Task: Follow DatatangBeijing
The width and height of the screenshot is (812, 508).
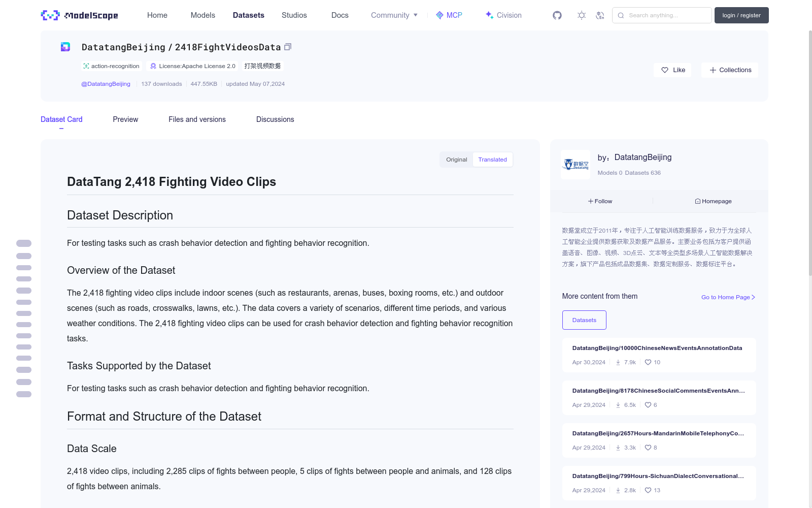Action: pos(600,201)
